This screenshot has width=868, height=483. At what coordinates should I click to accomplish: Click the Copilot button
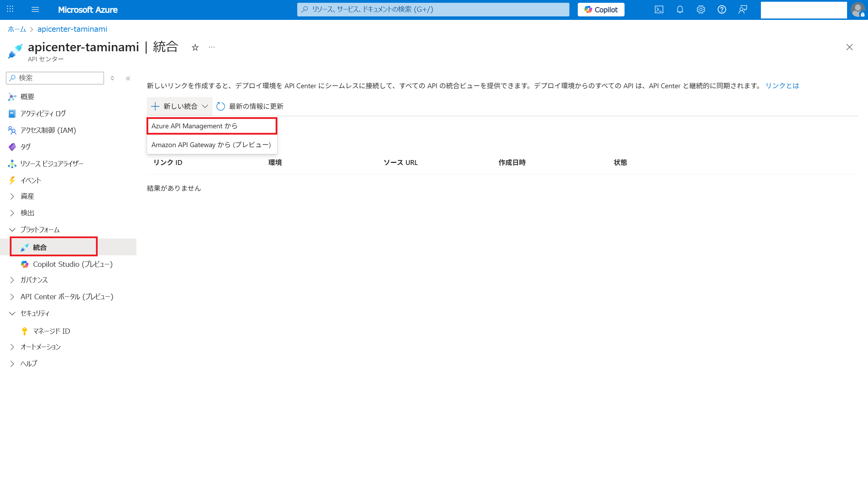pyautogui.click(x=601, y=9)
